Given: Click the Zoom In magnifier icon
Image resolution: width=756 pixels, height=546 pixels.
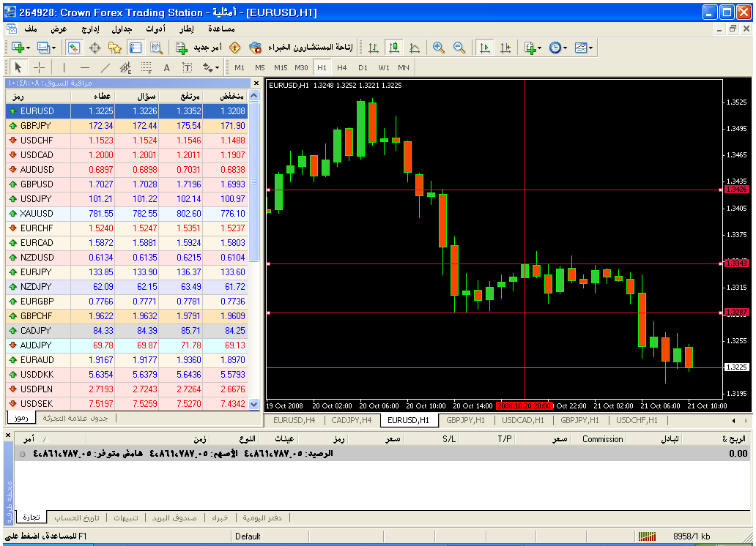Looking at the screenshot, I should coord(439,48).
